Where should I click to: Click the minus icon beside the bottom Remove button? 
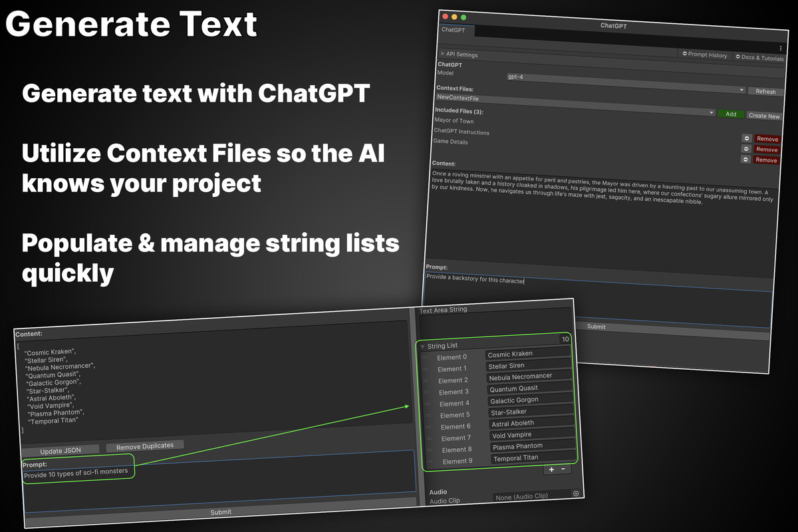pyautogui.click(x=746, y=160)
